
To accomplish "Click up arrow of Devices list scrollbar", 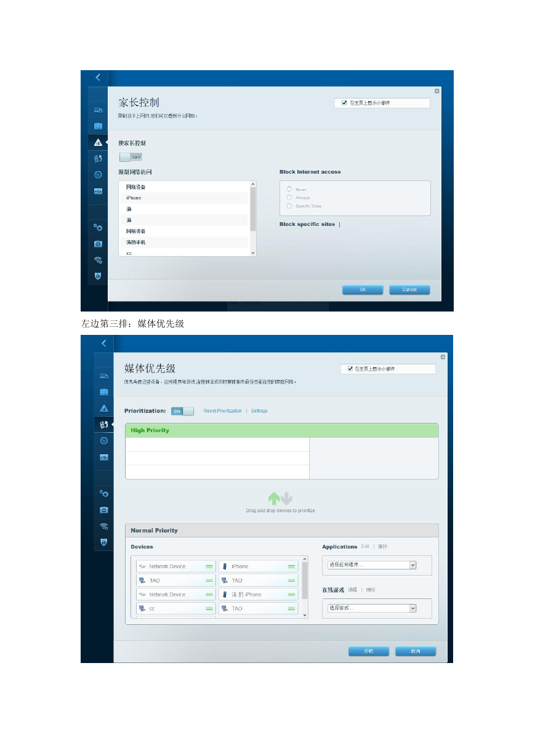I will (304, 560).
